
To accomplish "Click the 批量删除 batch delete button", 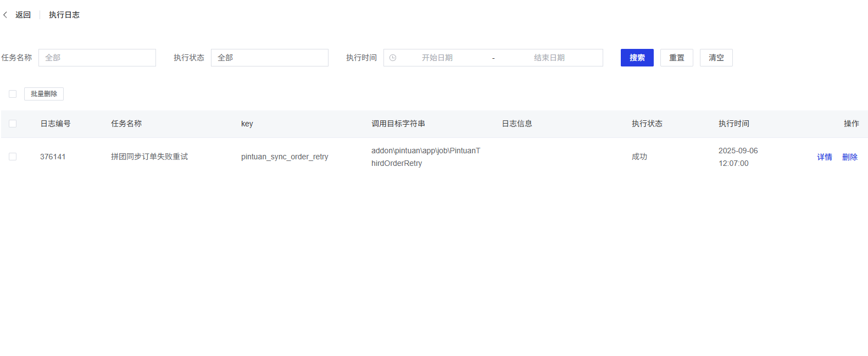I will click(44, 94).
